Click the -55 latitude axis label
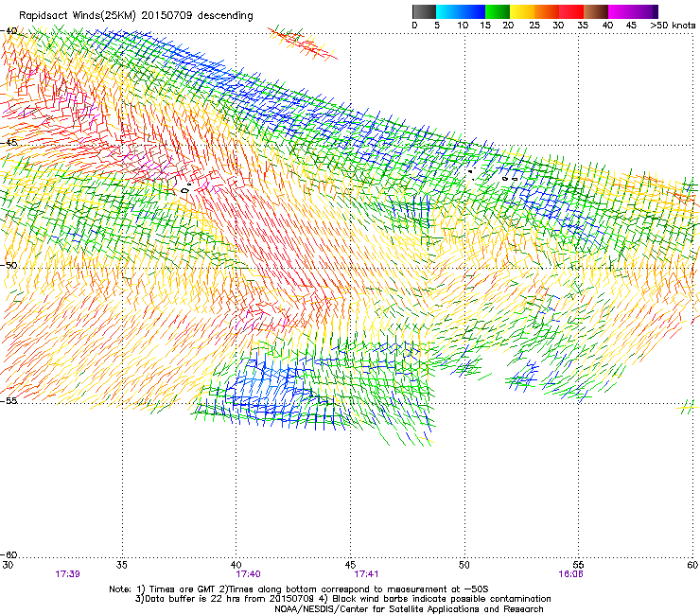Viewport: 700px width, 615px height. coord(9,401)
